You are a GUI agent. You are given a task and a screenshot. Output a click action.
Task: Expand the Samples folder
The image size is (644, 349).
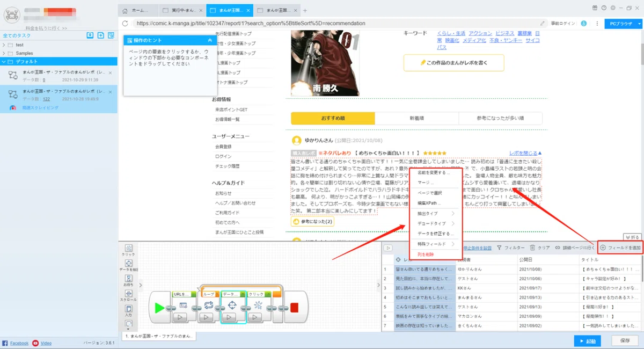[x=4, y=53]
